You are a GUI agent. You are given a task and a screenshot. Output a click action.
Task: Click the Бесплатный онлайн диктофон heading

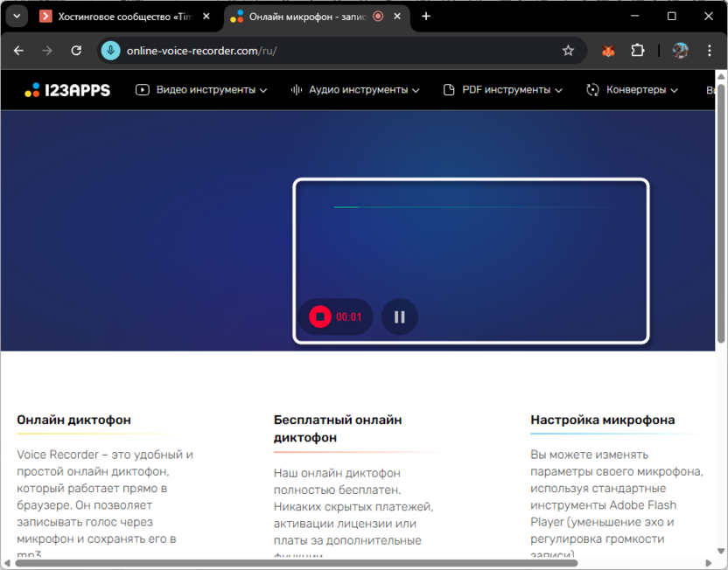[338, 429]
